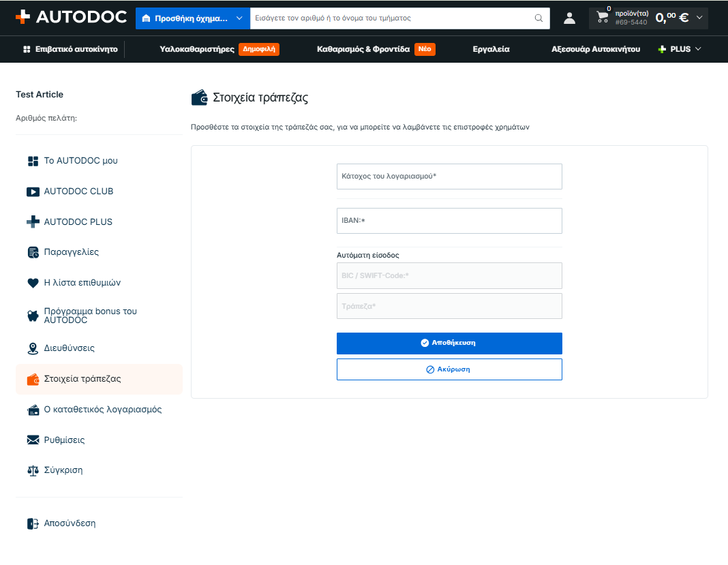This screenshot has width=728, height=565.
Task: Open Εργαλεία in the navigation bar
Action: point(491,49)
